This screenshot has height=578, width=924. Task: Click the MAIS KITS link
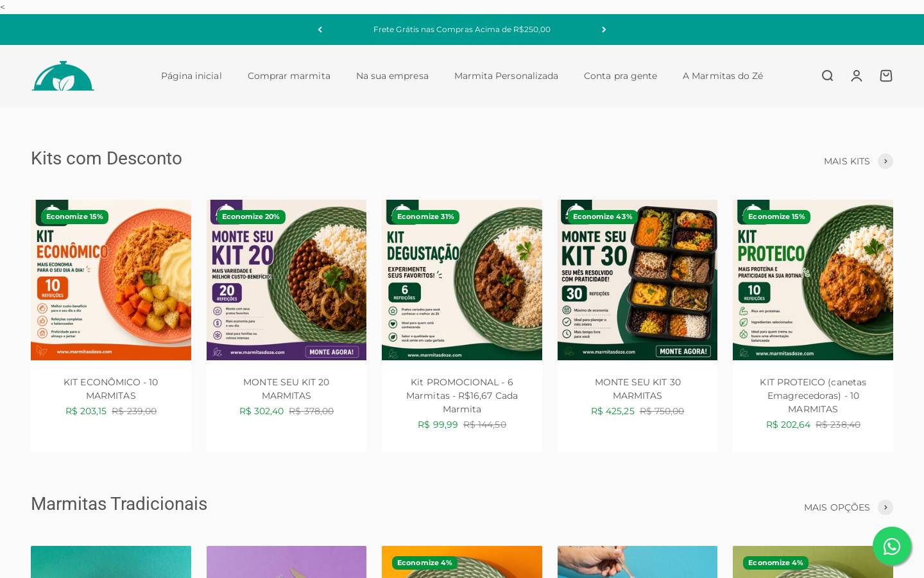pyautogui.click(x=846, y=161)
